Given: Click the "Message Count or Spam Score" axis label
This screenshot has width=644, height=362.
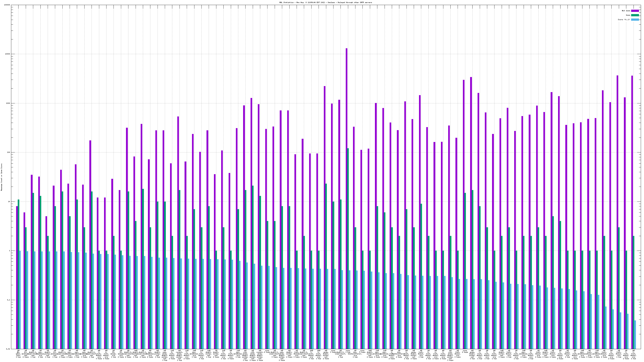Looking at the screenshot, I should (x=1, y=177).
